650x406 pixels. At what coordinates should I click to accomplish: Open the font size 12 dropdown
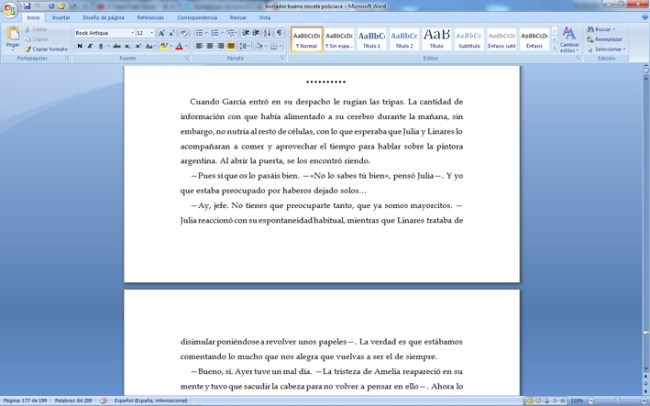tap(152, 33)
